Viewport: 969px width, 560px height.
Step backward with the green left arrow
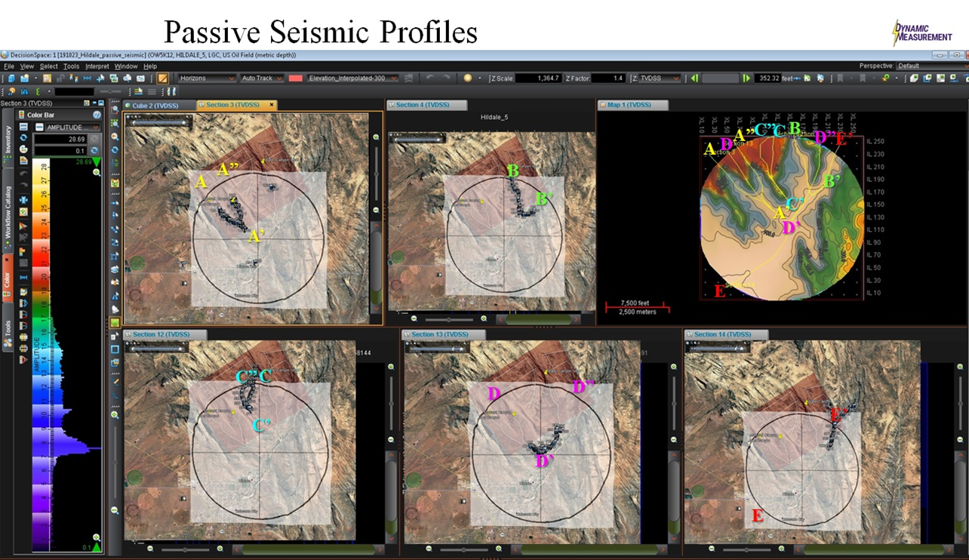(694, 78)
